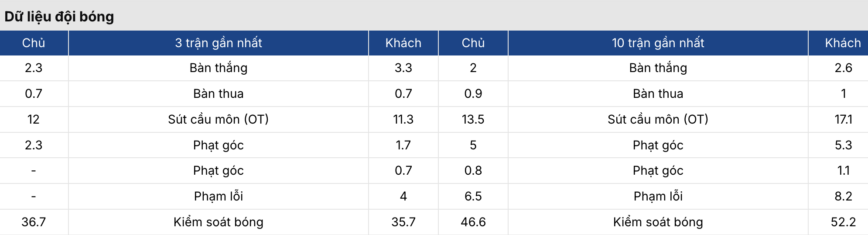Select the shots value 11.3
The image size is (868, 235).
(x=403, y=119)
